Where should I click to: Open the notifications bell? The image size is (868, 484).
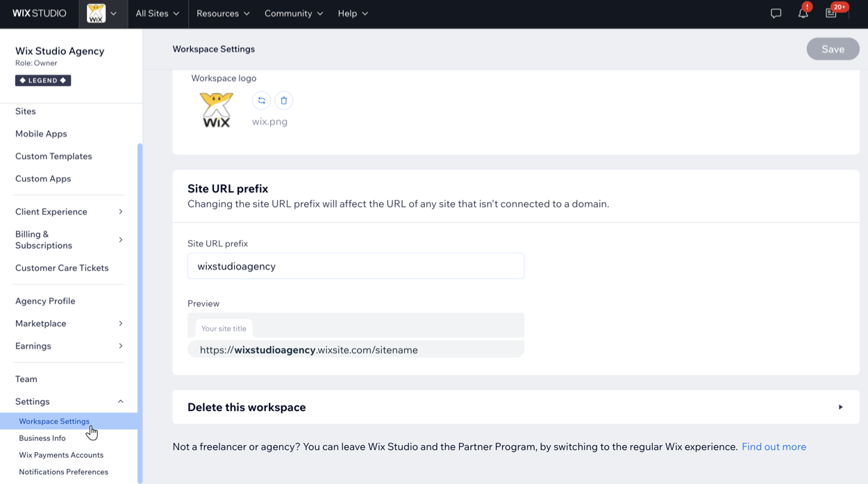click(x=803, y=14)
